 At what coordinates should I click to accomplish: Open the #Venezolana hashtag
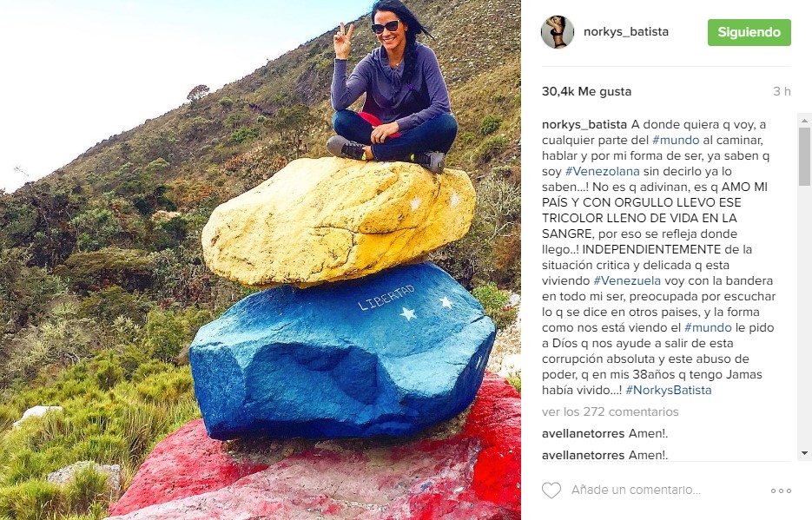coord(602,171)
